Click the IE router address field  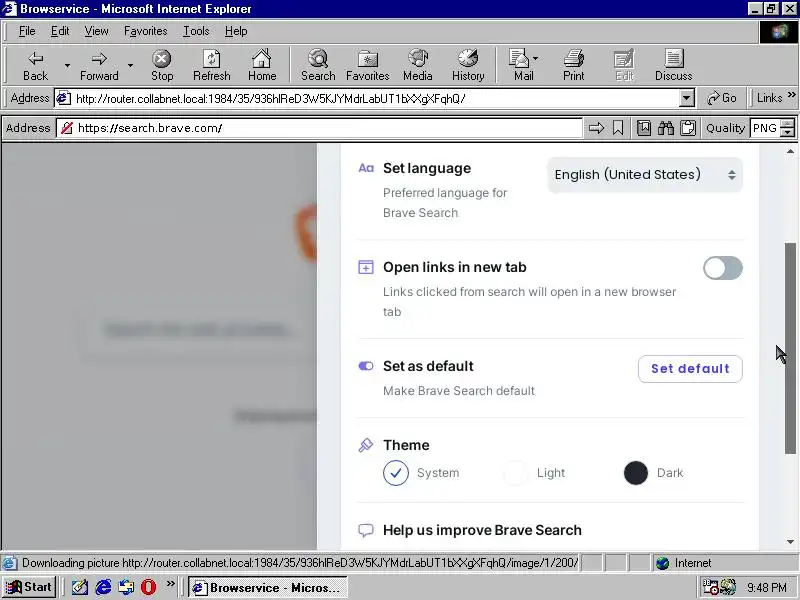click(367, 98)
